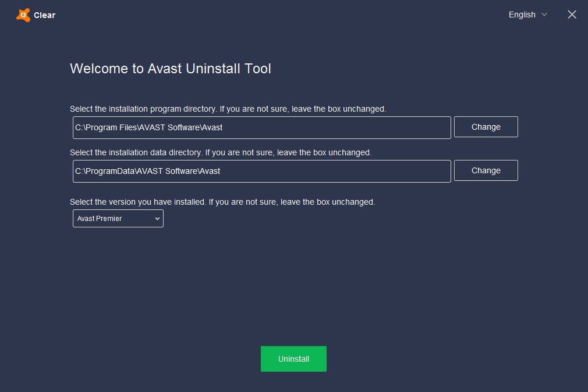The image size is (588, 392).
Task: Change the installation program directory
Action: point(486,127)
